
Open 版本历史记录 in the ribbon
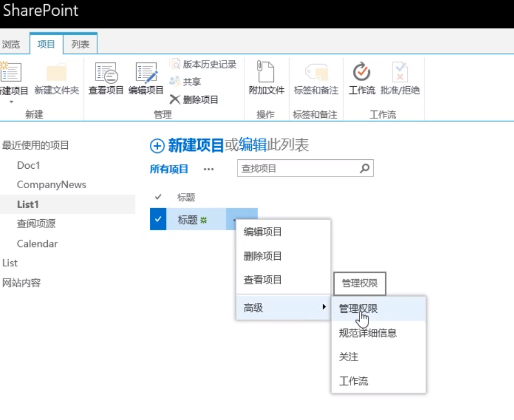point(203,64)
